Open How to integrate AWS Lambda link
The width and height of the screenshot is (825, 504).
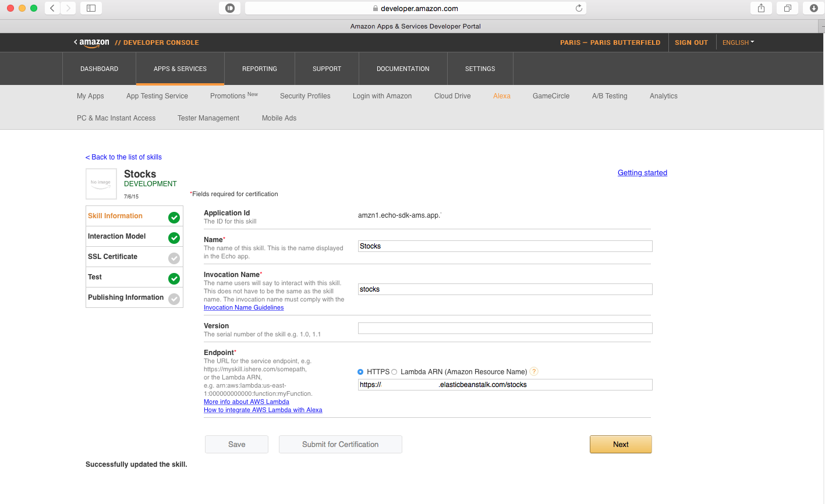pyautogui.click(x=263, y=410)
